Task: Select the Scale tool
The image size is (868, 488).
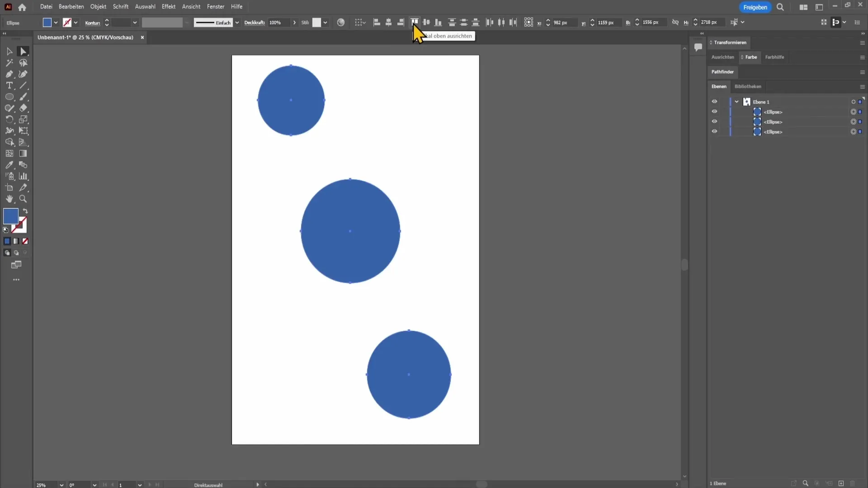Action: (23, 119)
